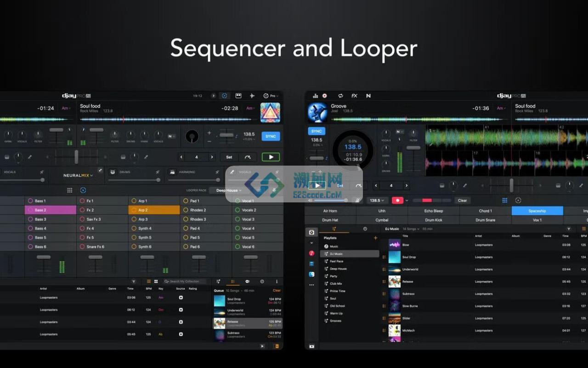
Task: Switch to list view in left window library
Action: pyautogui.click(x=149, y=281)
